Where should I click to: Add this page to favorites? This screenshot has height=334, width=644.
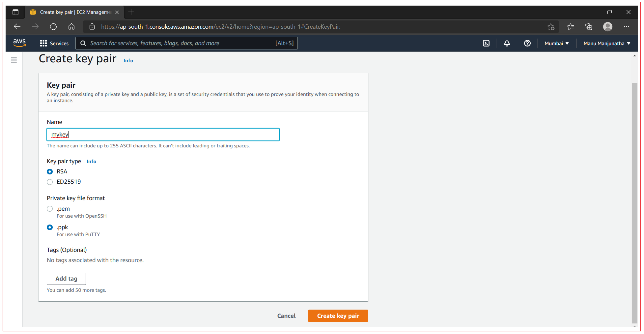[x=551, y=27]
